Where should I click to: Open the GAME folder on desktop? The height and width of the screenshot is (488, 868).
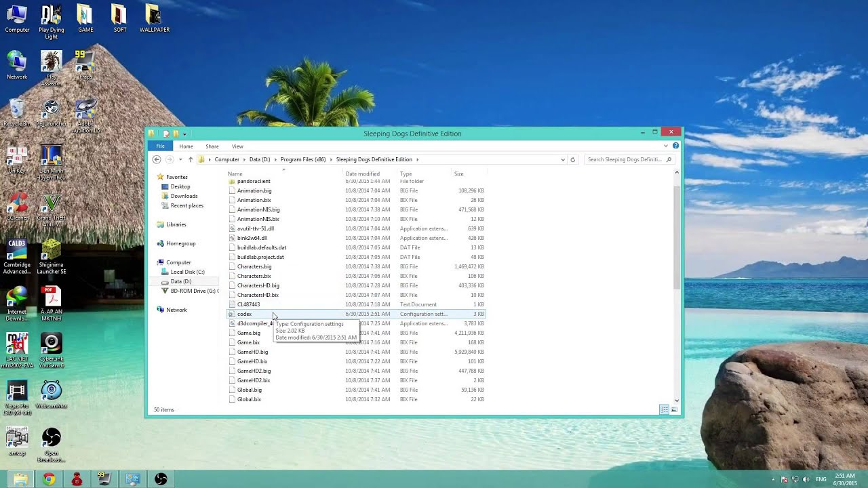tap(85, 19)
